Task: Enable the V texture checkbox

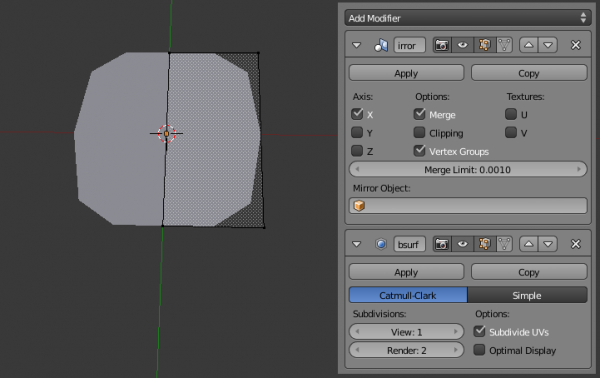Action: (511, 132)
